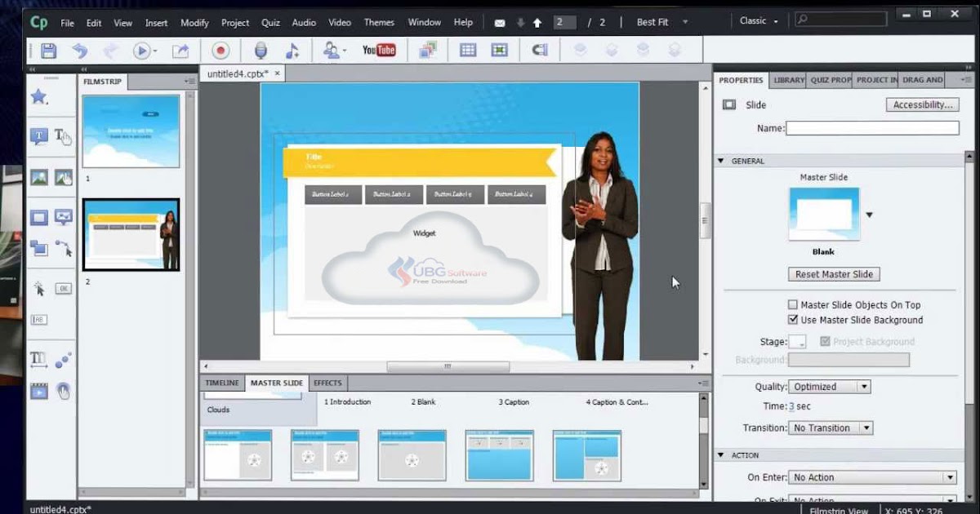
Task: Record additional slides with red record icon
Action: pyautogui.click(x=220, y=51)
